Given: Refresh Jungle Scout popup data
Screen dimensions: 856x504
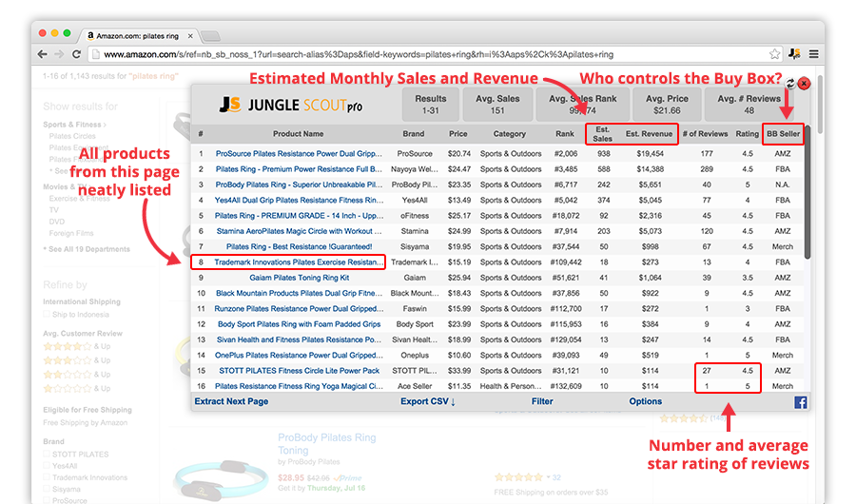Looking at the screenshot, I should [x=790, y=83].
